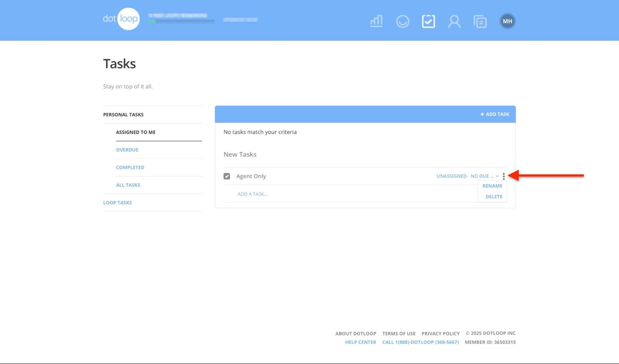Open the Loops navigation icon

click(x=402, y=21)
